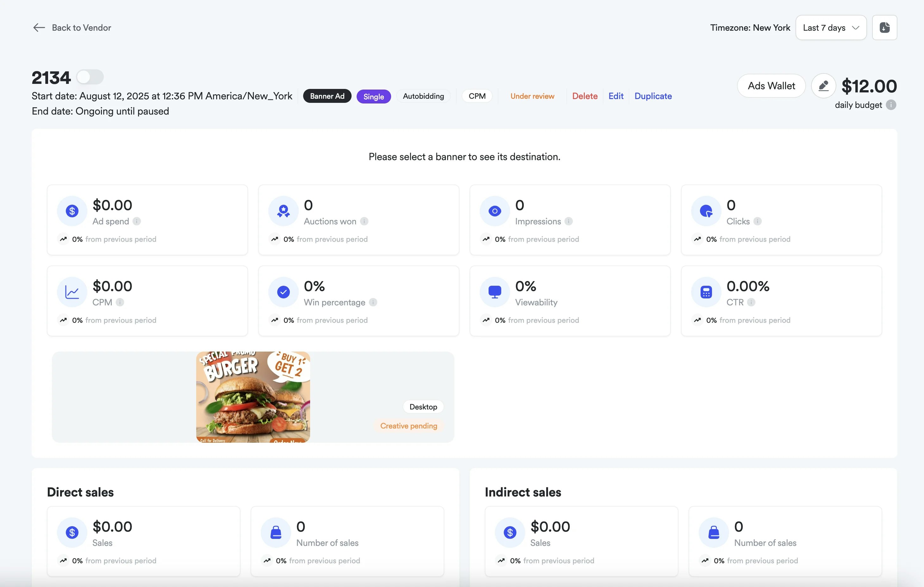
Task: Click the export report icon
Action: [x=884, y=27]
